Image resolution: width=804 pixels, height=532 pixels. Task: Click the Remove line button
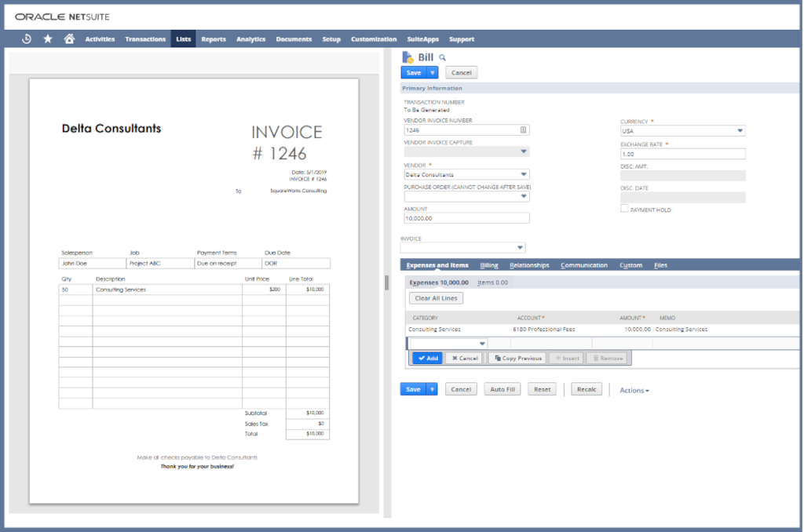pos(608,359)
